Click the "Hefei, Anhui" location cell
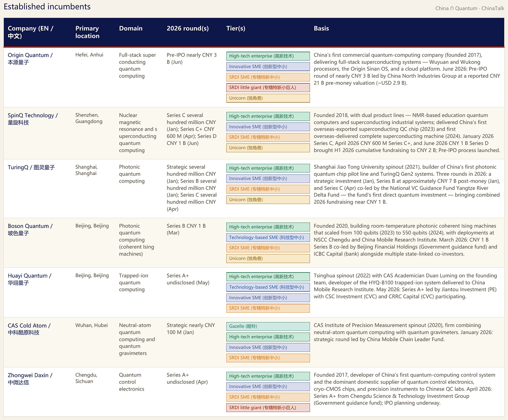508x420 pixels. pyautogui.click(x=89, y=55)
